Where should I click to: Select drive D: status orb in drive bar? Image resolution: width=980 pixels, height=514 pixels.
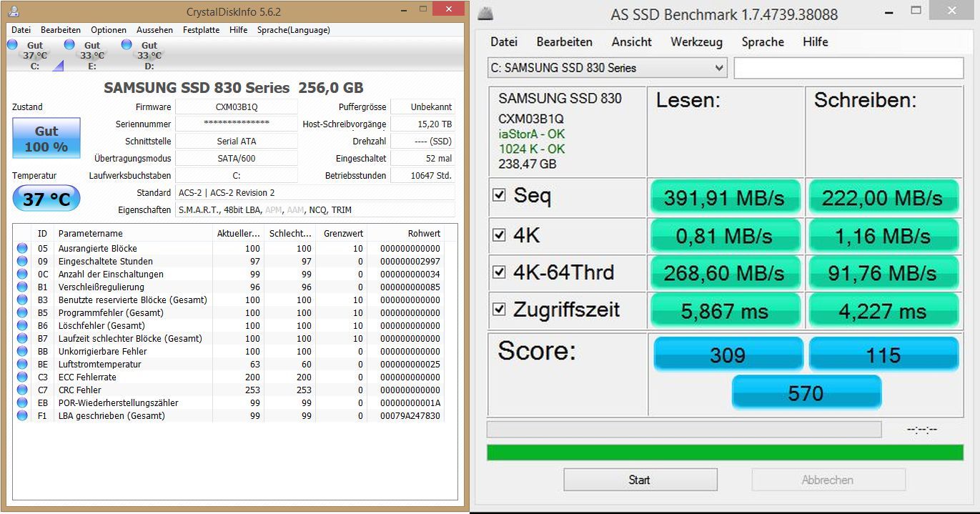coord(127,45)
